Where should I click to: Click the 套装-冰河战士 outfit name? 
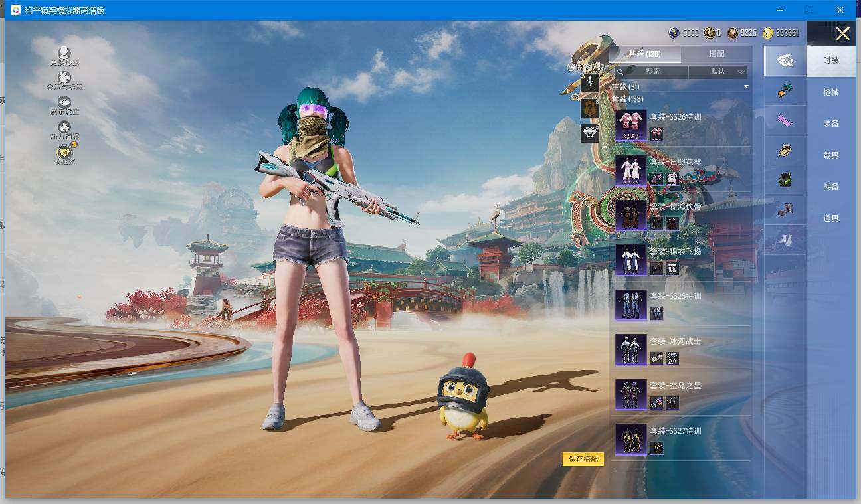point(675,341)
